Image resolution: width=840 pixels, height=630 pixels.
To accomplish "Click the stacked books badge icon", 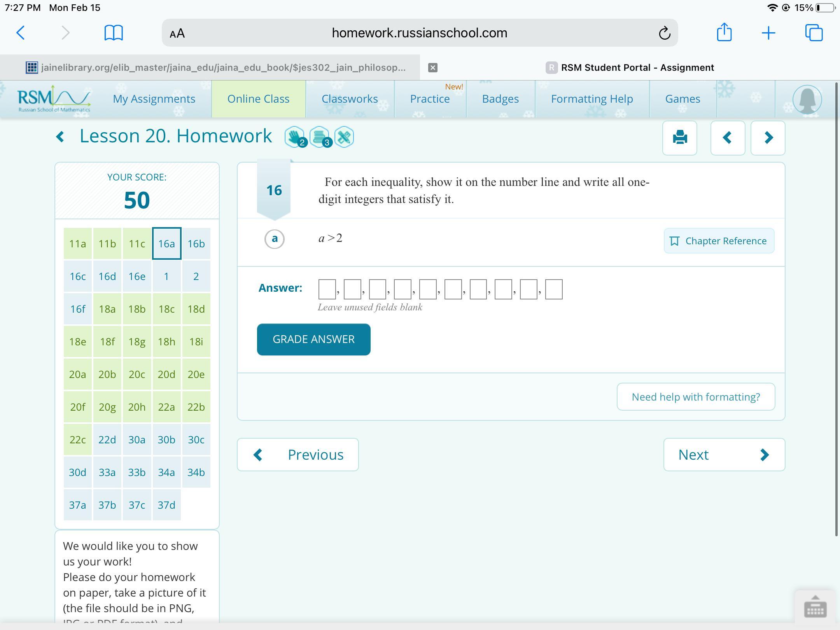I will click(319, 137).
